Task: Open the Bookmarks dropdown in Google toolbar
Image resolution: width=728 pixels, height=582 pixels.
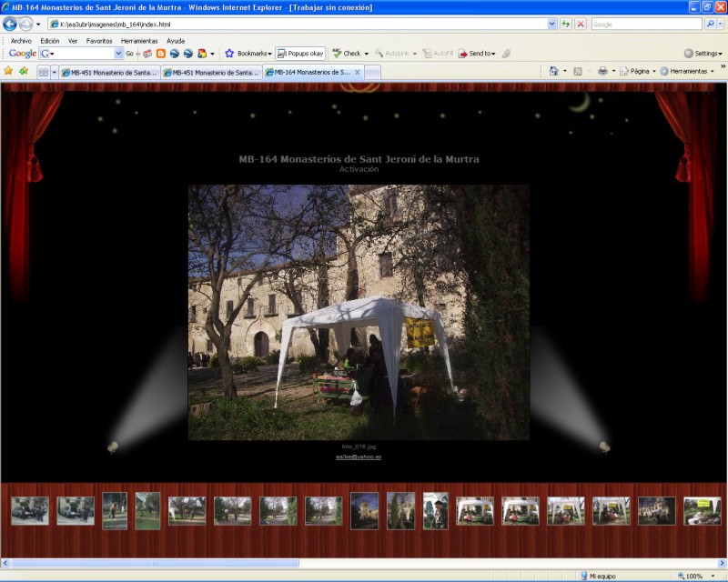Action: coord(255,54)
